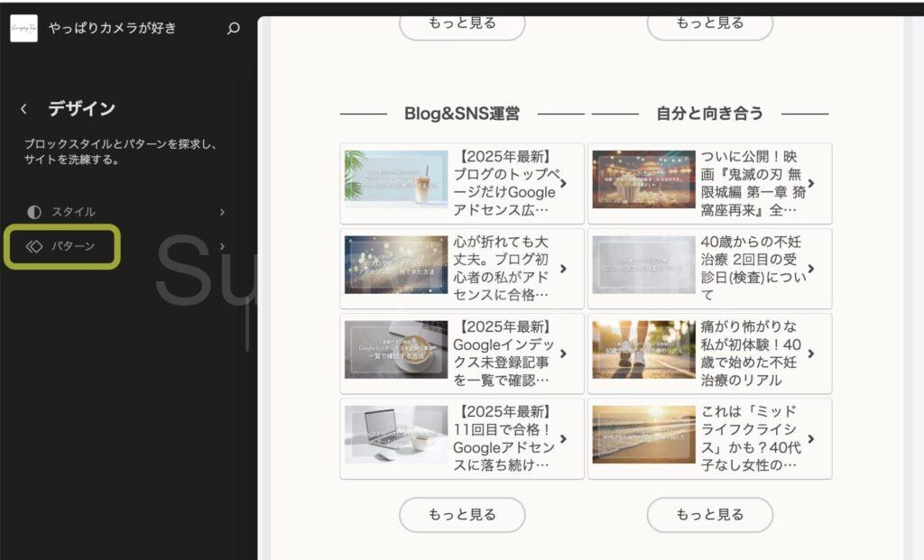This screenshot has height=560, width=924.
Task: Open the search magnifier icon
Action: coord(234,28)
